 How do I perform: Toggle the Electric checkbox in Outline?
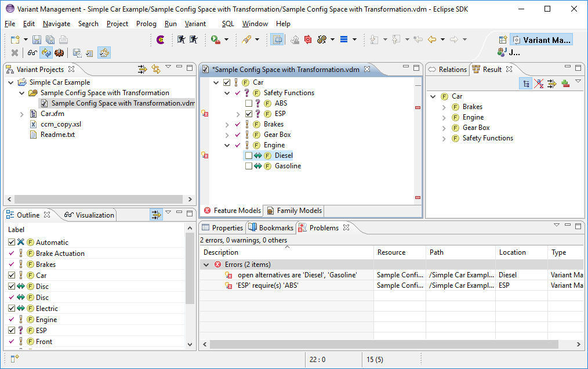pyautogui.click(x=12, y=308)
